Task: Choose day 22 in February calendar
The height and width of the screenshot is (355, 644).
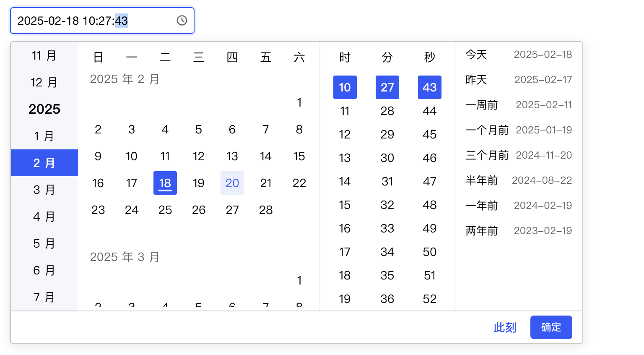Action: click(299, 183)
